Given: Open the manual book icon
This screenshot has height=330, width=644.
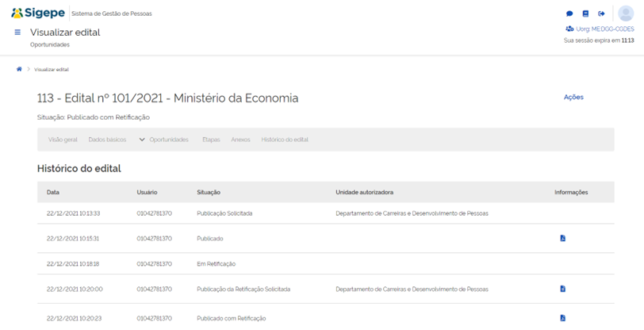Looking at the screenshot, I should pos(585,13).
